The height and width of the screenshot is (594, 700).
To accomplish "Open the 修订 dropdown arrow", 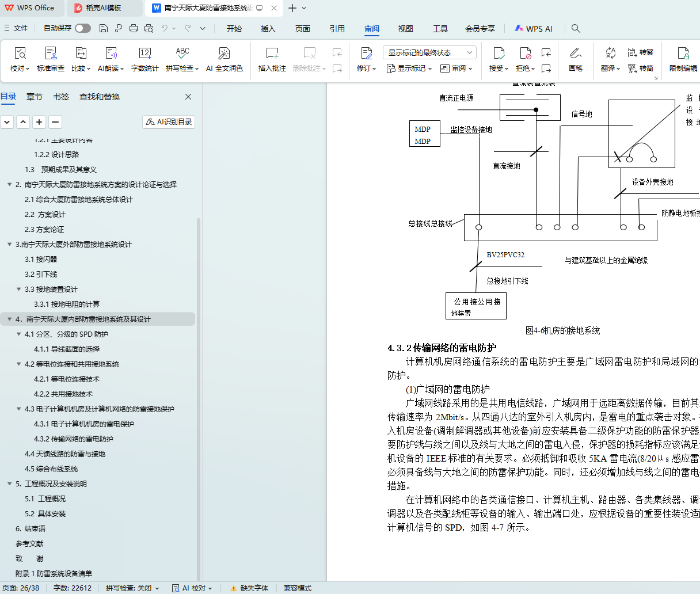I will 374,68.
